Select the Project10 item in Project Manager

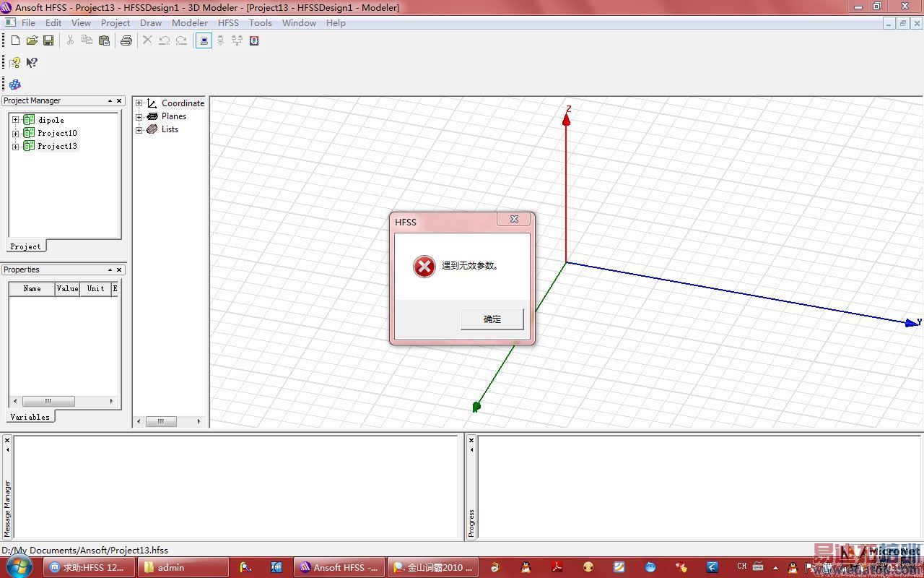coord(57,133)
